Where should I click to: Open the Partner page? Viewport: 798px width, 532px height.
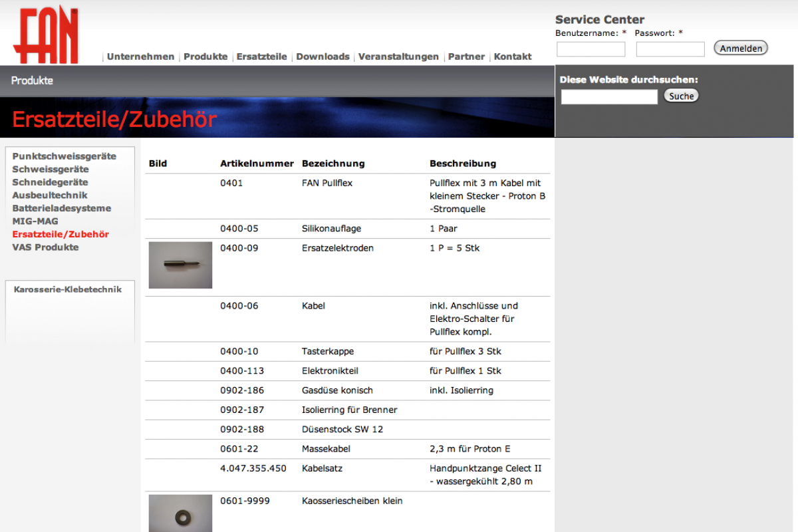(x=466, y=57)
